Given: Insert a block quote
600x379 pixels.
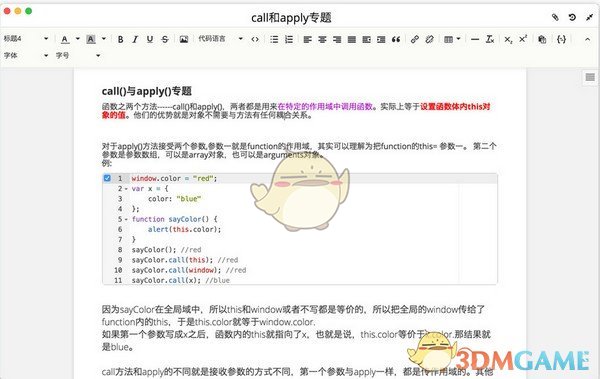Looking at the screenshot, I should (x=396, y=39).
